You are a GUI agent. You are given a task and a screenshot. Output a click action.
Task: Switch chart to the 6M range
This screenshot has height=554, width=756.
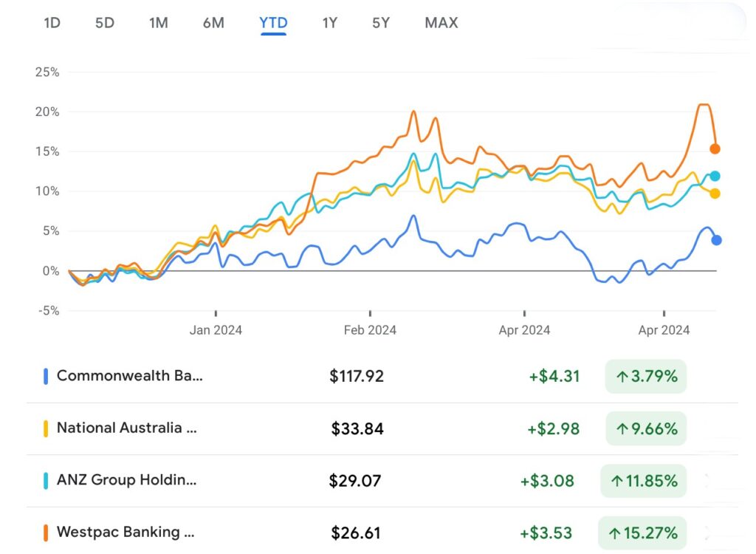[x=213, y=23]
